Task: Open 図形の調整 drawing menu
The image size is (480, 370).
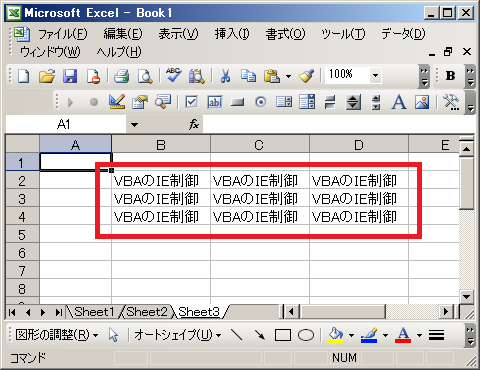Action: tap(57, 335)
